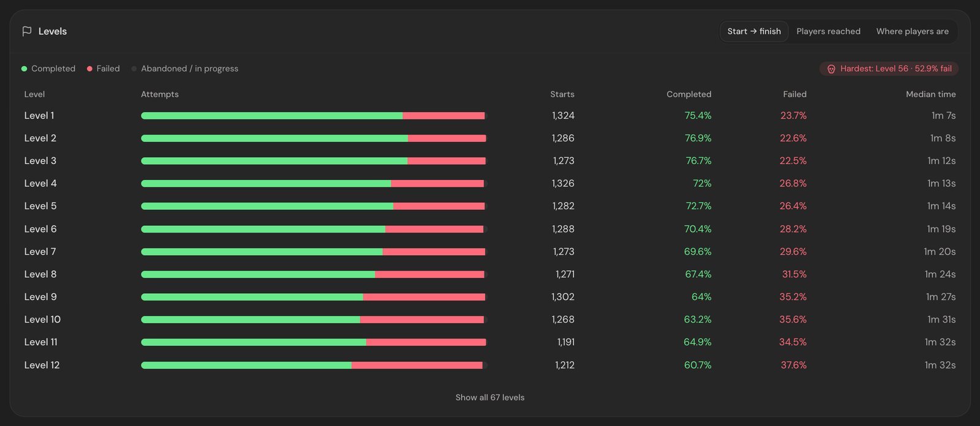The height and width of the screenshot is (426, 980).
Task: Click the flag icon beside Levels title
Action: (x=27, y=31)
